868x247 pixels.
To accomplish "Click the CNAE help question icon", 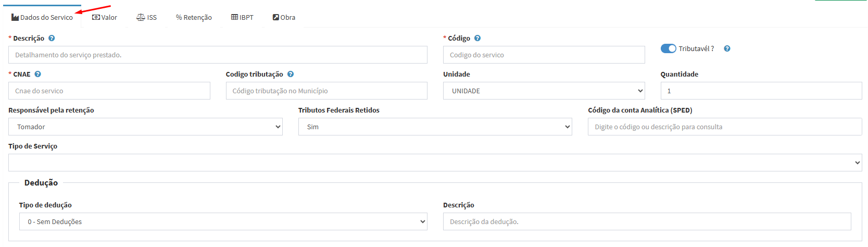I will tap(38, 74).
